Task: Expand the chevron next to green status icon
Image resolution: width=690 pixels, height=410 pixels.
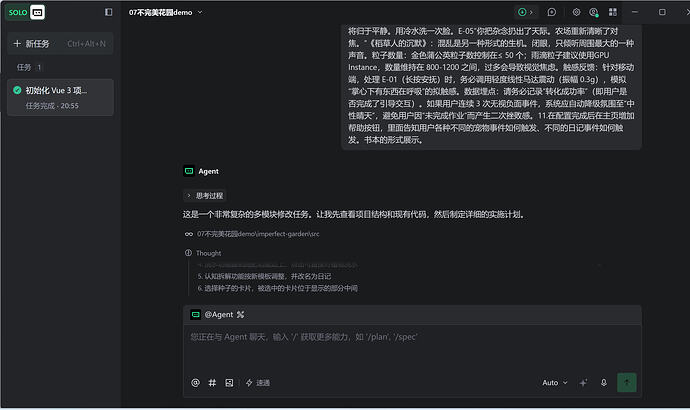Action: (531, 12)
